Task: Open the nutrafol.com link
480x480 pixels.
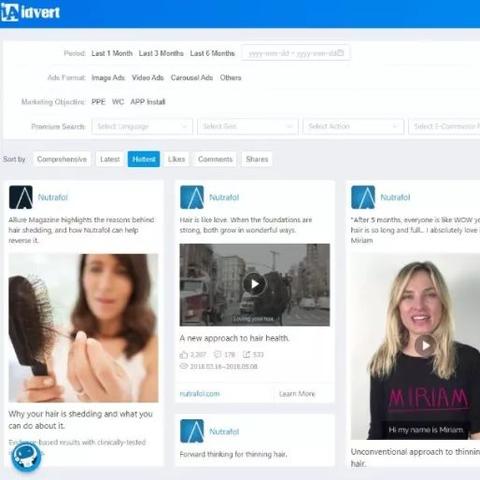Action: point(200,394)
